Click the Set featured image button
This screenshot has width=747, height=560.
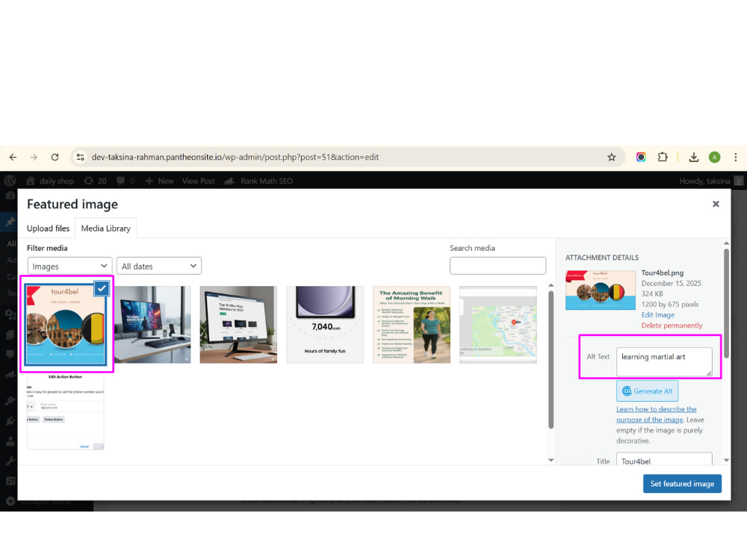coord(682,484)
